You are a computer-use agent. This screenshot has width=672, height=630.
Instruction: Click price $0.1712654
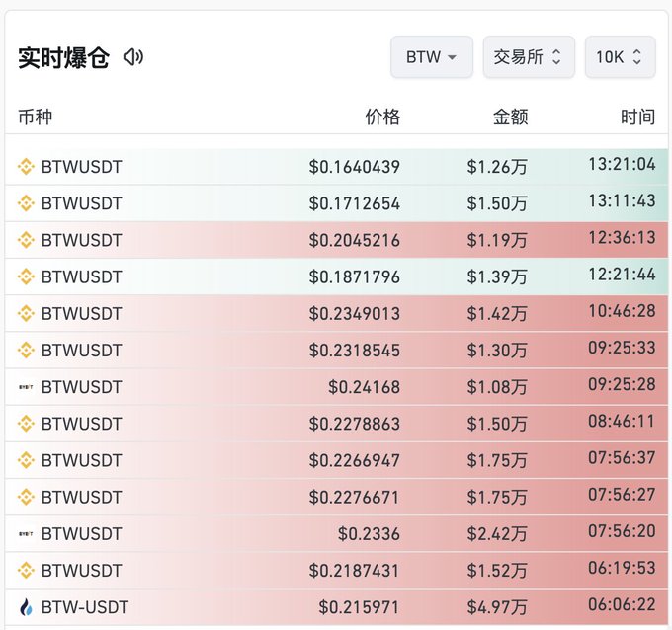[x=355, y=203]
